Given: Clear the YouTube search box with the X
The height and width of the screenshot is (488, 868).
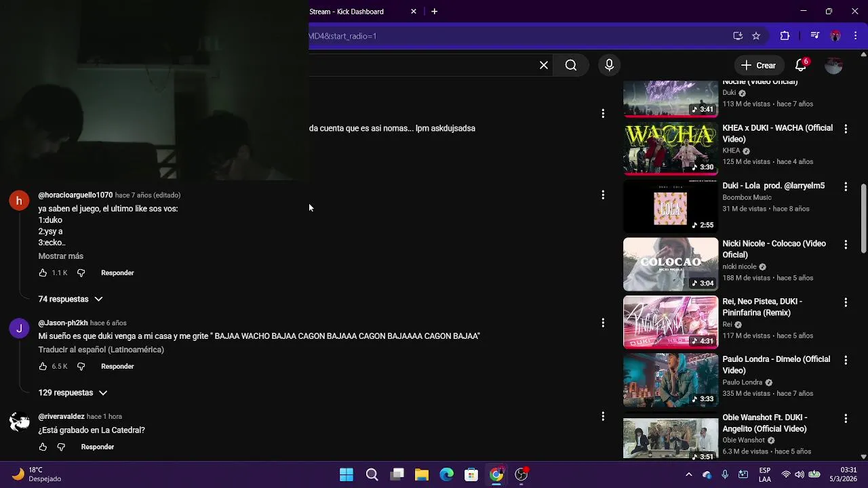Looking at the screenshot, I should click(544, 65).
